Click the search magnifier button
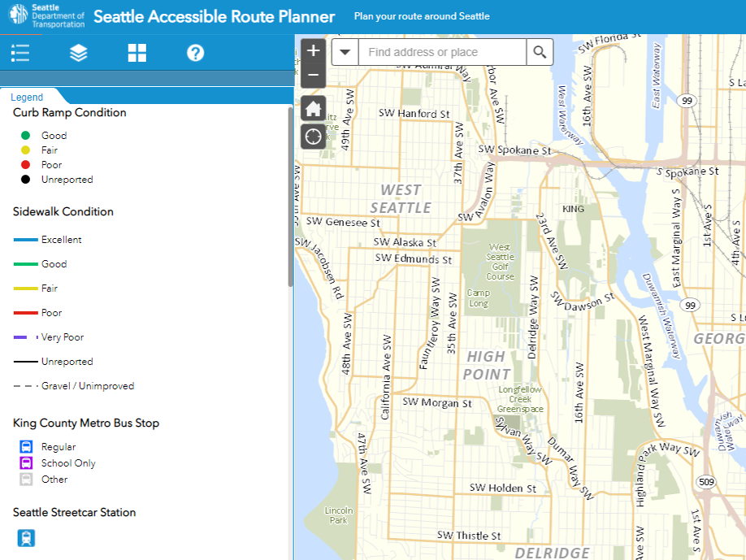The height and width of the screenshot is (560, 746). pos(540,52)
